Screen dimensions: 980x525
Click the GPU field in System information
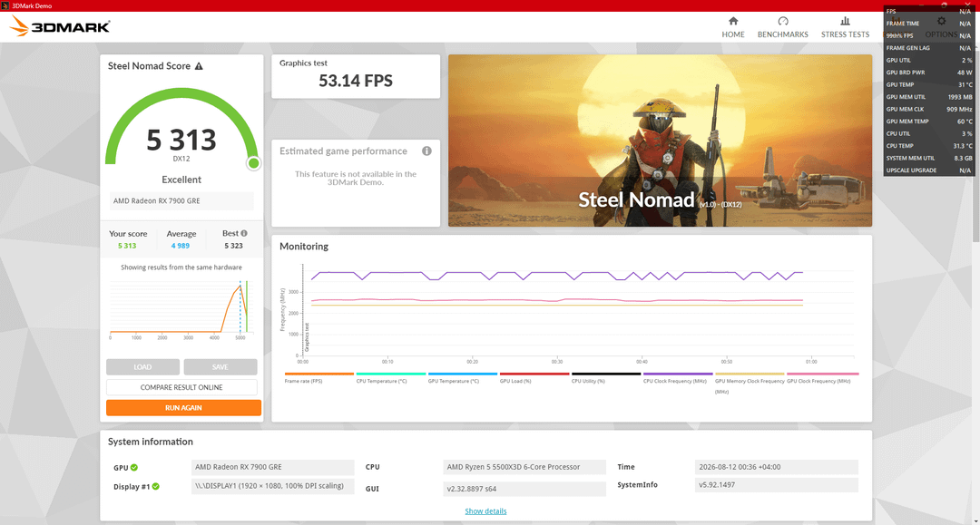(x=272, y=467)
